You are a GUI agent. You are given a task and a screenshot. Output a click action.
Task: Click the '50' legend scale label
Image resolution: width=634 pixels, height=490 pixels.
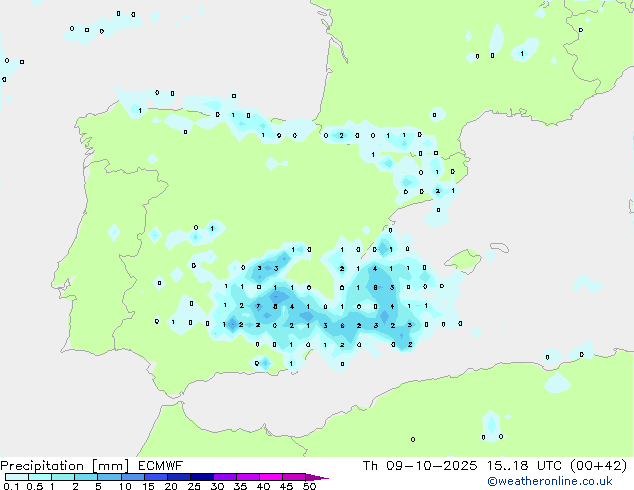point(309,486)
